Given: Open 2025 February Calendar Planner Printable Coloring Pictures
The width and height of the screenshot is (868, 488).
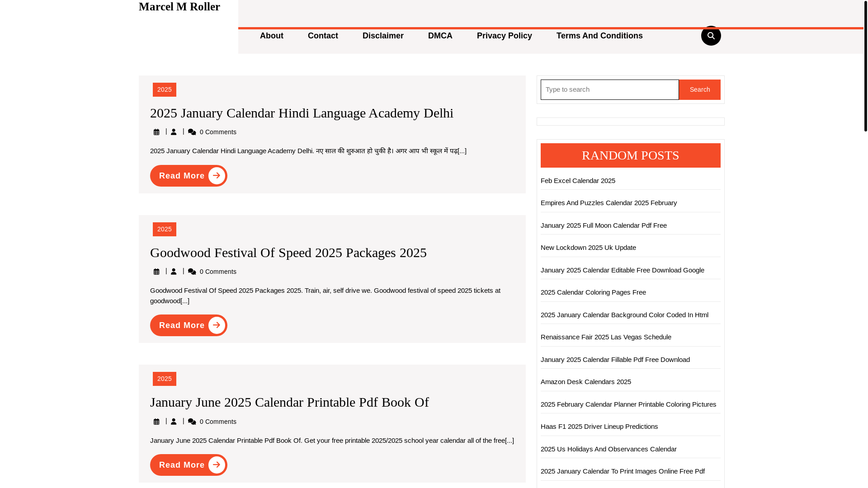Looking at the screenshot, I should [628, 404].
